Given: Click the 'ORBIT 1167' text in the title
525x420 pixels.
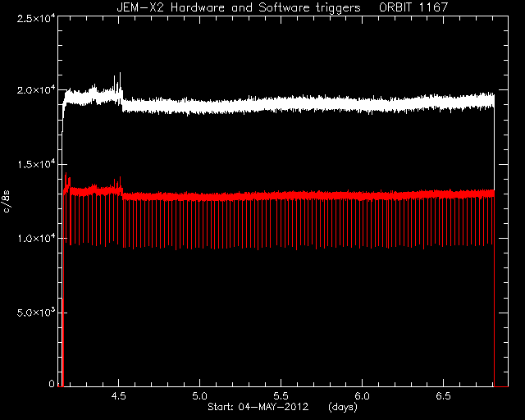Looking at the screenshot, I should click(x=413, y=7).
